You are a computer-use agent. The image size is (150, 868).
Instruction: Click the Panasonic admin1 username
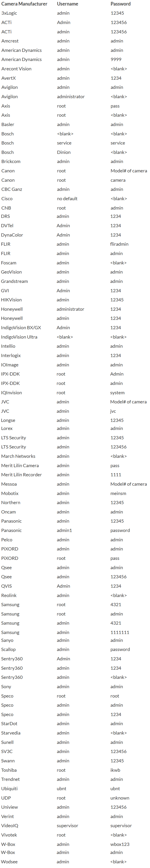coord(64,530)
